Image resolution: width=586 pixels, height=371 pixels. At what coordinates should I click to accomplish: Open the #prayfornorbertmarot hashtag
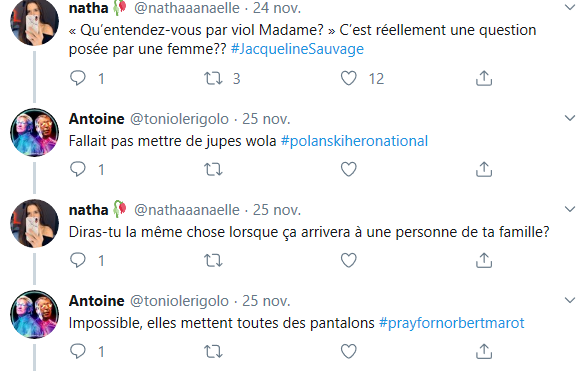pyautogui.click(x=451, y=323)
